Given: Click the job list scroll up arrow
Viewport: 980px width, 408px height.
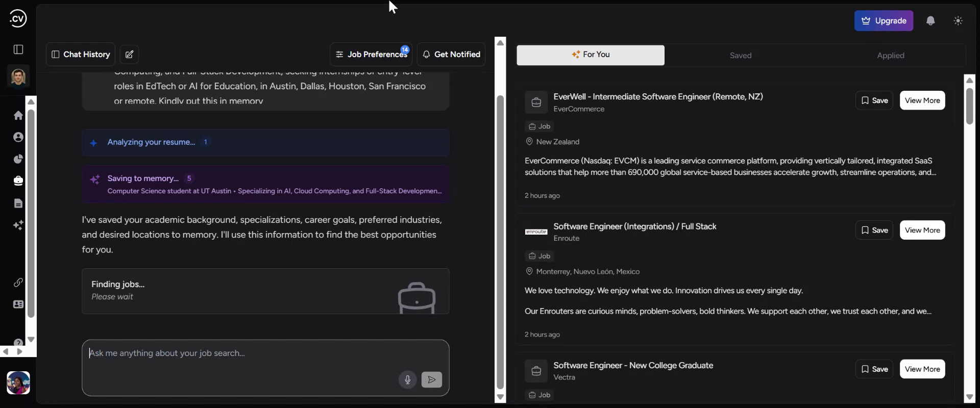Looking at the screenshot, I should [970, 80].
